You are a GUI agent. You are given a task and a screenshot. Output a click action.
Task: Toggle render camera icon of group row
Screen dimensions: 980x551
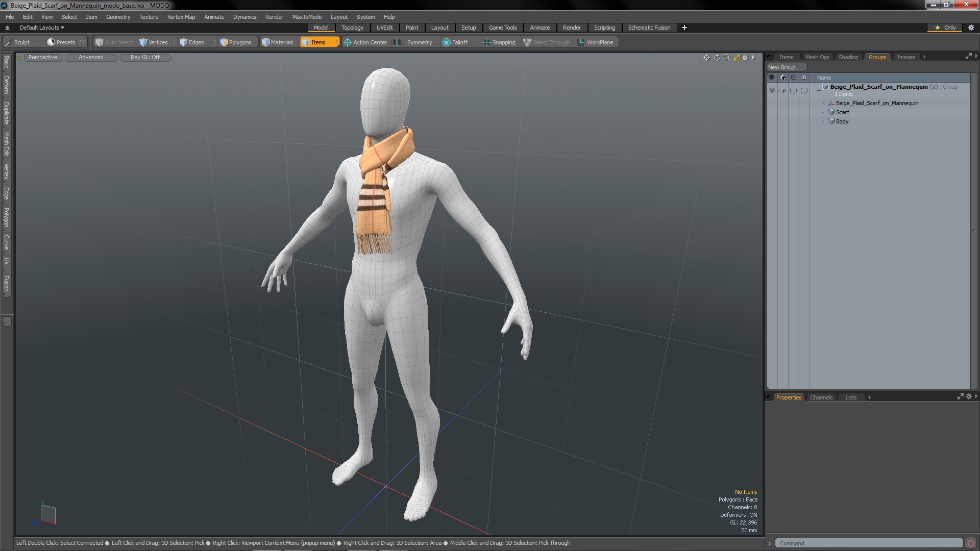(782, 90)
